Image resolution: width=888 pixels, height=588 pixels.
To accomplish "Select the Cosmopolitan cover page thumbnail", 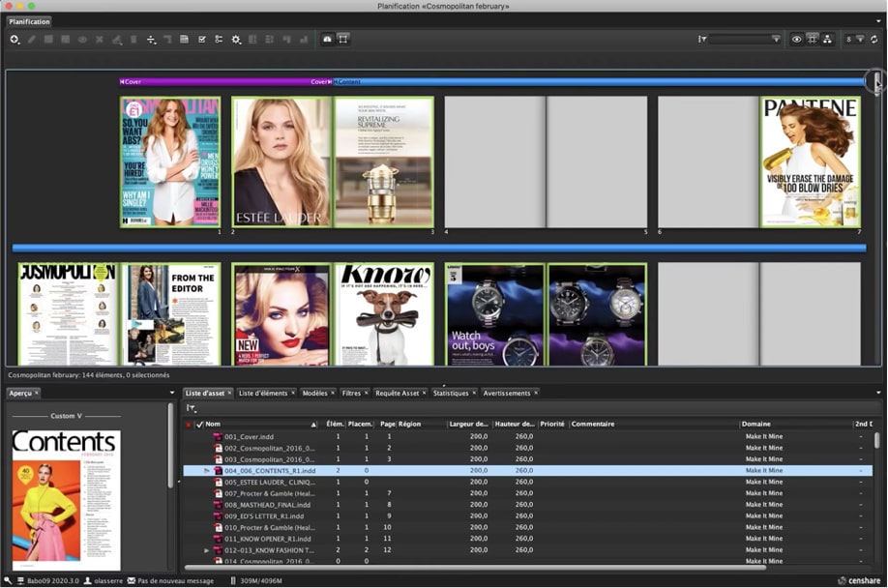I will click(x=170, y=162).
